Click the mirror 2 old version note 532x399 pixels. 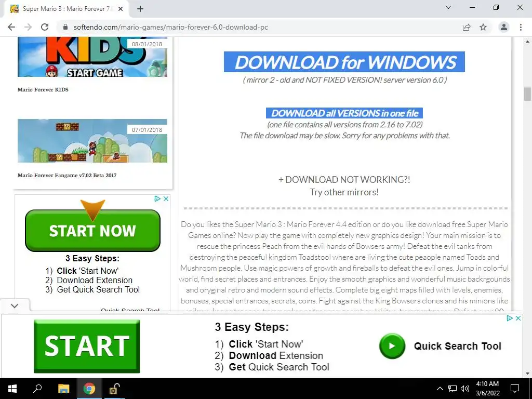coord(345,80)
